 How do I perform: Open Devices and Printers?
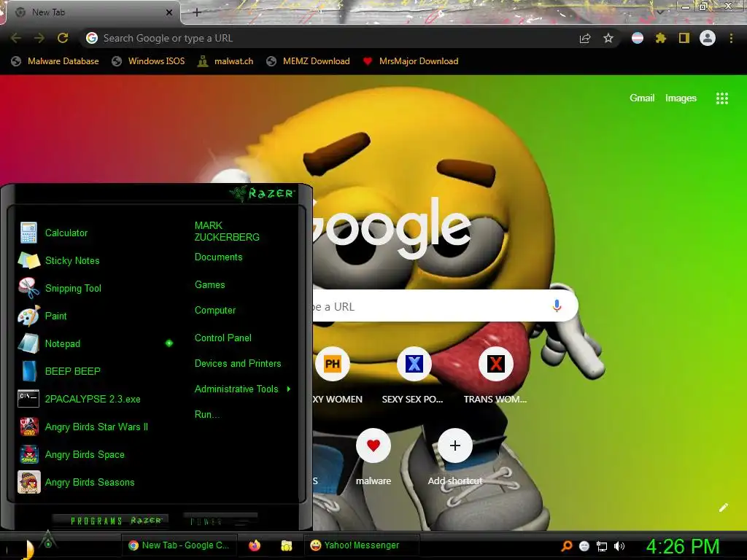click(238, 363)
